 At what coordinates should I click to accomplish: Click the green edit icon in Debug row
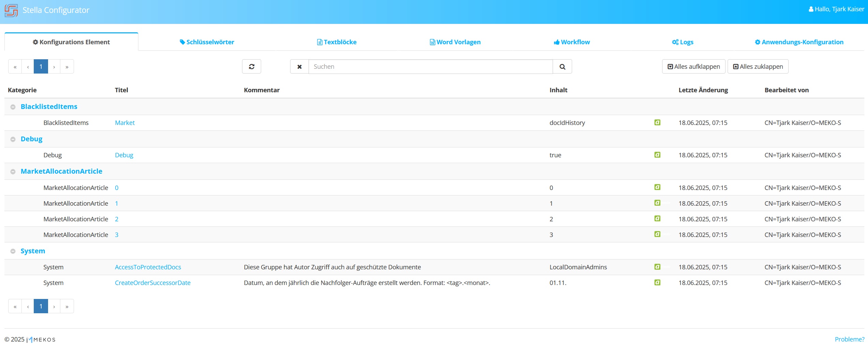(657, 155)
